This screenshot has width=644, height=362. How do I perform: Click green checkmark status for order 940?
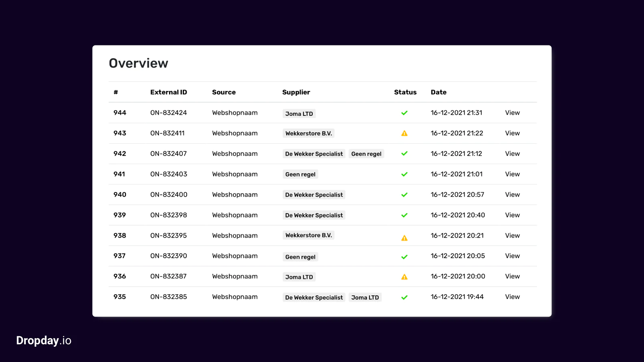405,195
